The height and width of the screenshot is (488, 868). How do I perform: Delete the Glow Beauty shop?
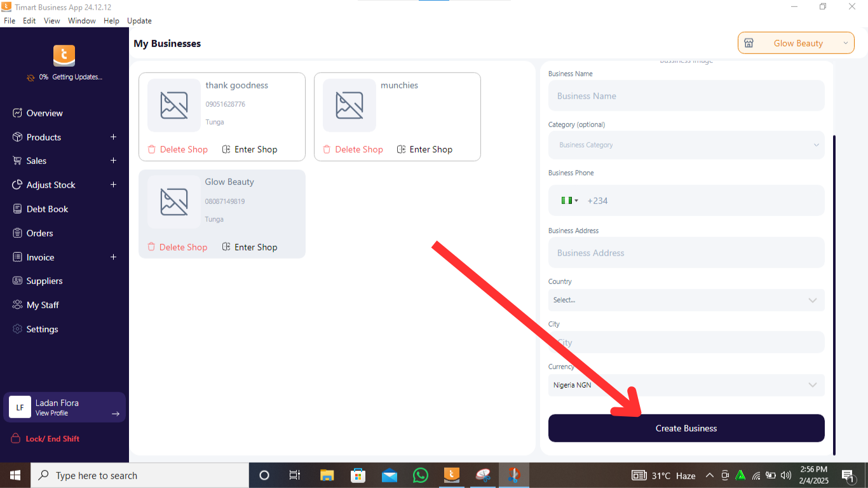click(177, 247)
